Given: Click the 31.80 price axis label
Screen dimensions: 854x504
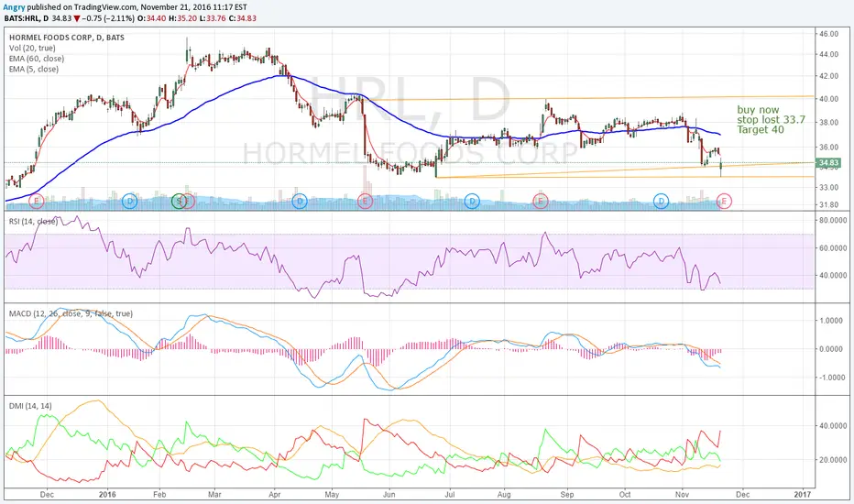Looking at the screenshot, I should pyautogui.click(x=829, y=205).
